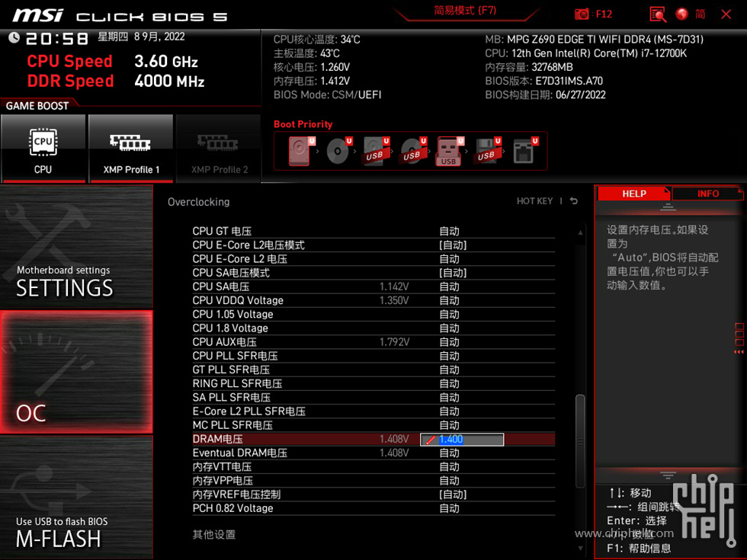Open 内存VREF电压控制 dropdown
The height and width of the screenshot is (560, 747).
point(453,494)
